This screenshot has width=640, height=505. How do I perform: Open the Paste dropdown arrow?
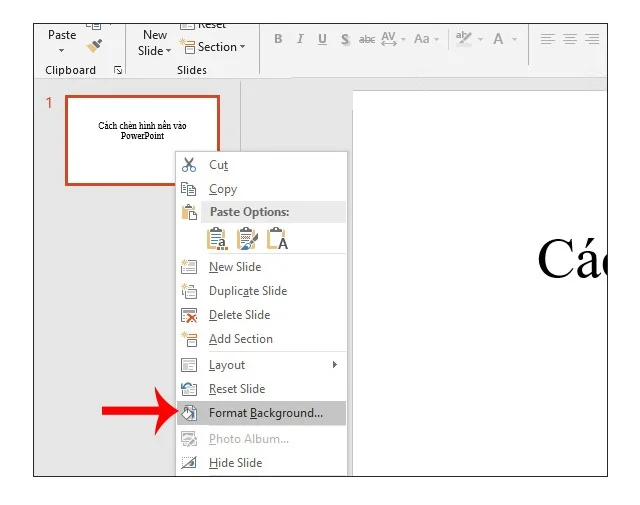tap(61, 51)
